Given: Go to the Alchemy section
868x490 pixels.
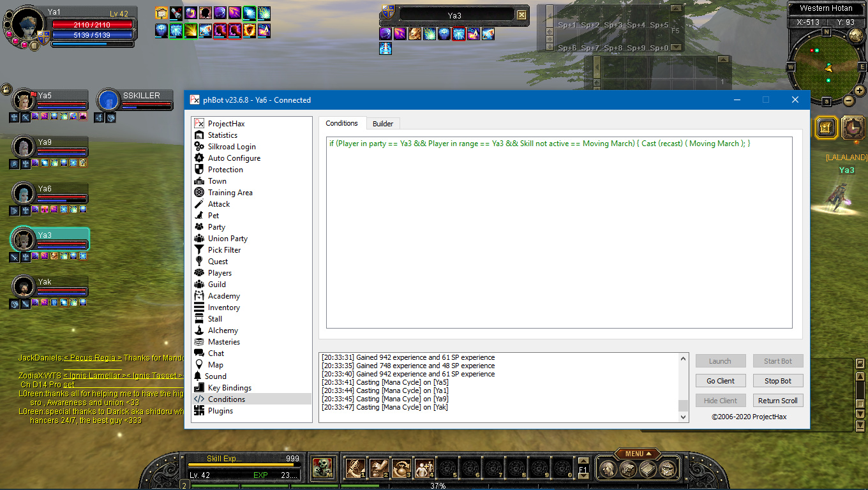Looking at the screenshot, I should 223,330.
